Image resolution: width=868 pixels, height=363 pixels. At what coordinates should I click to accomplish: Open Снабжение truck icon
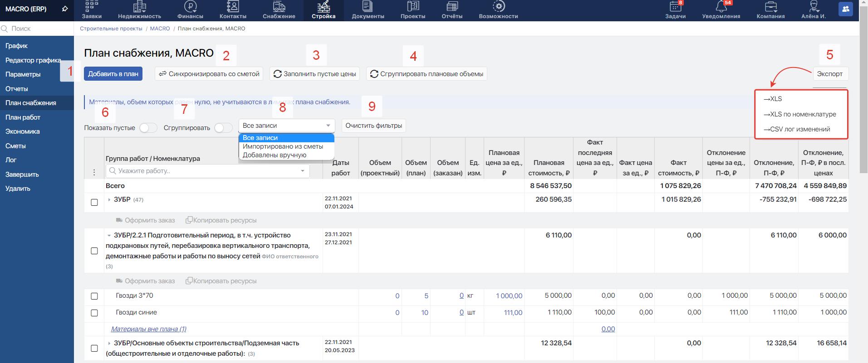279,7
